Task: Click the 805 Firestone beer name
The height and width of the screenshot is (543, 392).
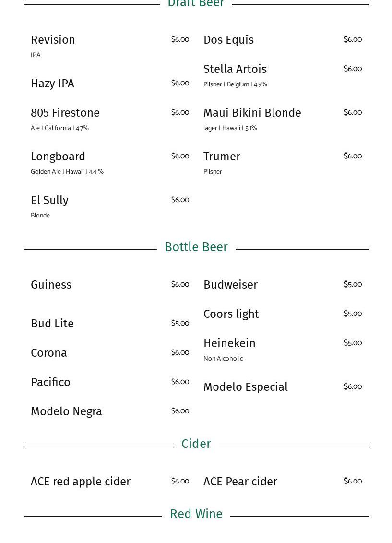Action: 65,113
